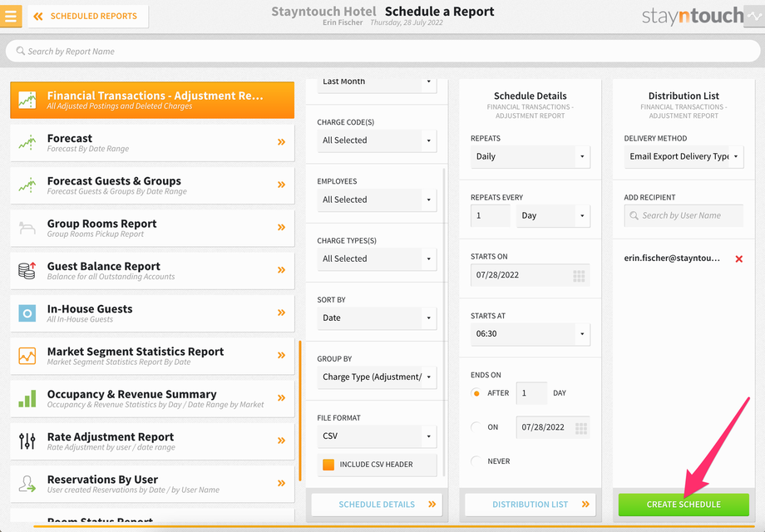Focus the Search by Report Name field
Screen dimensions: 765x532
click(382, 52)
